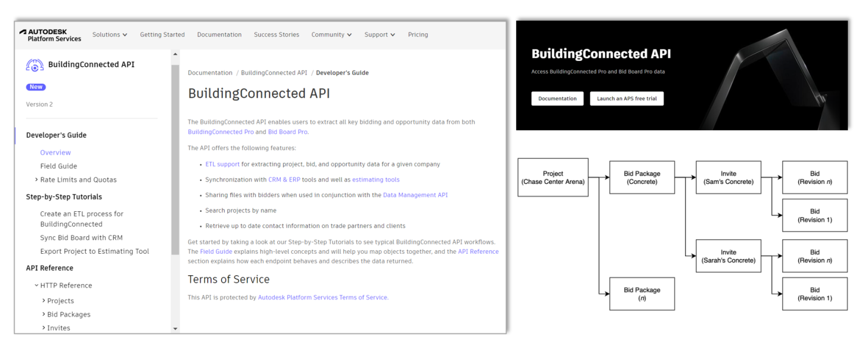The height and width of the screenshot is (351, 868).
Task: Expand the Projects reference node
Action: 58,301
